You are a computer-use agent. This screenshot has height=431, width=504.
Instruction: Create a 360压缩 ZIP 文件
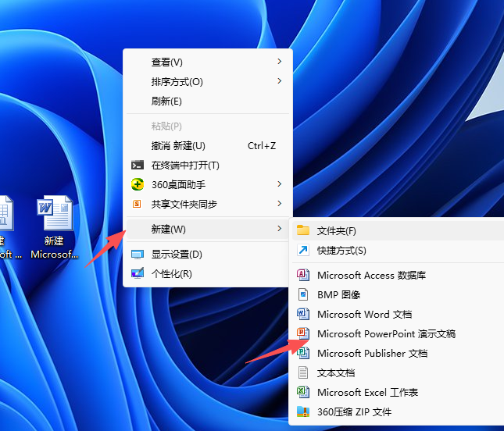(398, 411)
